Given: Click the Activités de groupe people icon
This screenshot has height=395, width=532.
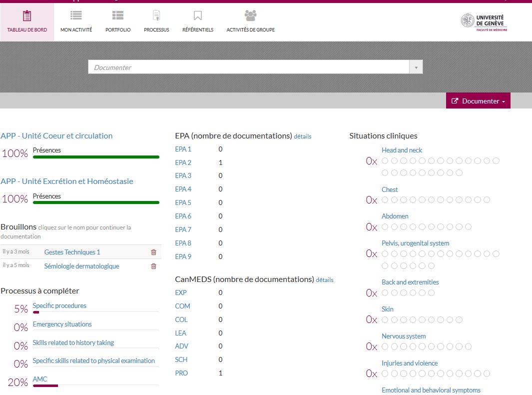Looking at the screenshot, I should pyautogui.click(x=250, y=15).
